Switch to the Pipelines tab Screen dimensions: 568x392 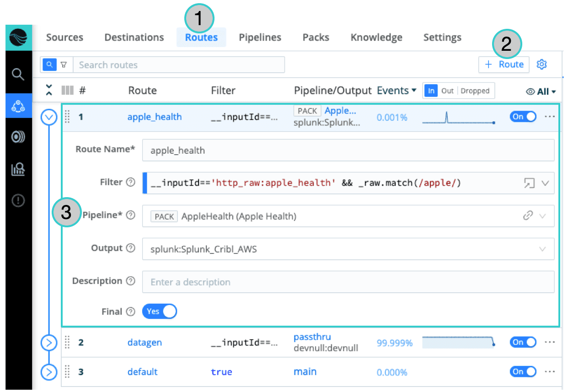260,38
